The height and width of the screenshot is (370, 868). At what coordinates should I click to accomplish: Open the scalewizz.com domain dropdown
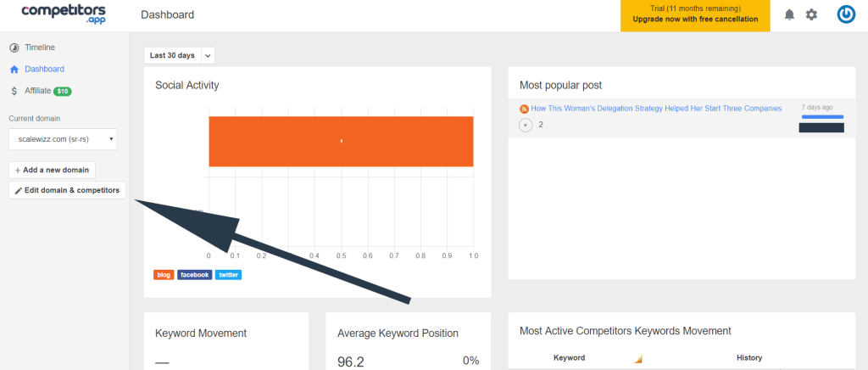pyautogui.click(x=63, y=139)
